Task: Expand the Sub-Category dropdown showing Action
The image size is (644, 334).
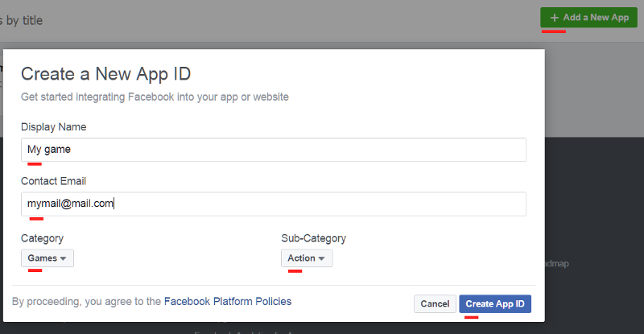Action: 307,258
